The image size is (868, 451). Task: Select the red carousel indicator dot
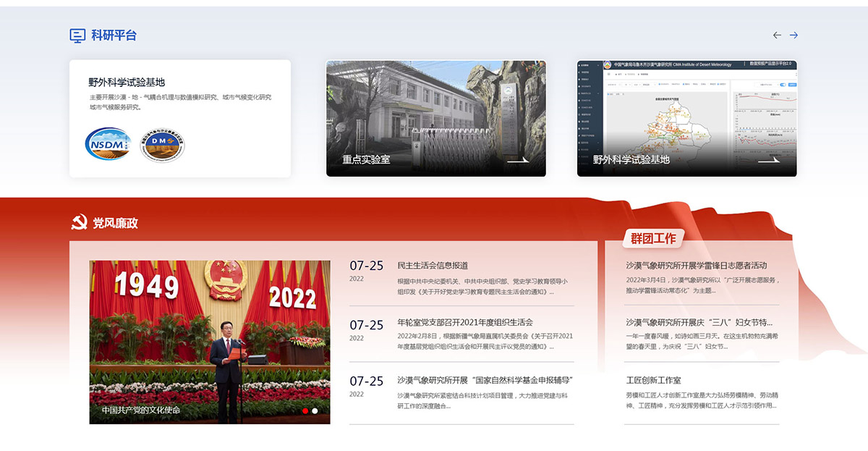click(x=305, y=410)
